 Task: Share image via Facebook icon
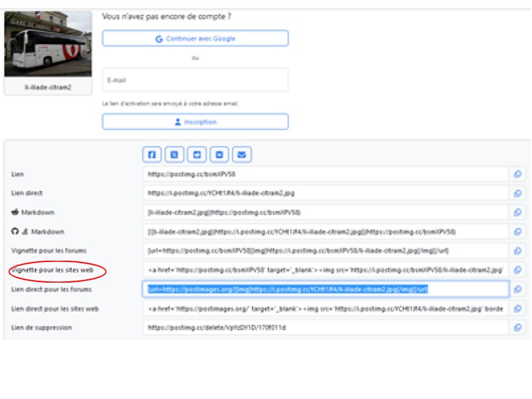point(152,155)
